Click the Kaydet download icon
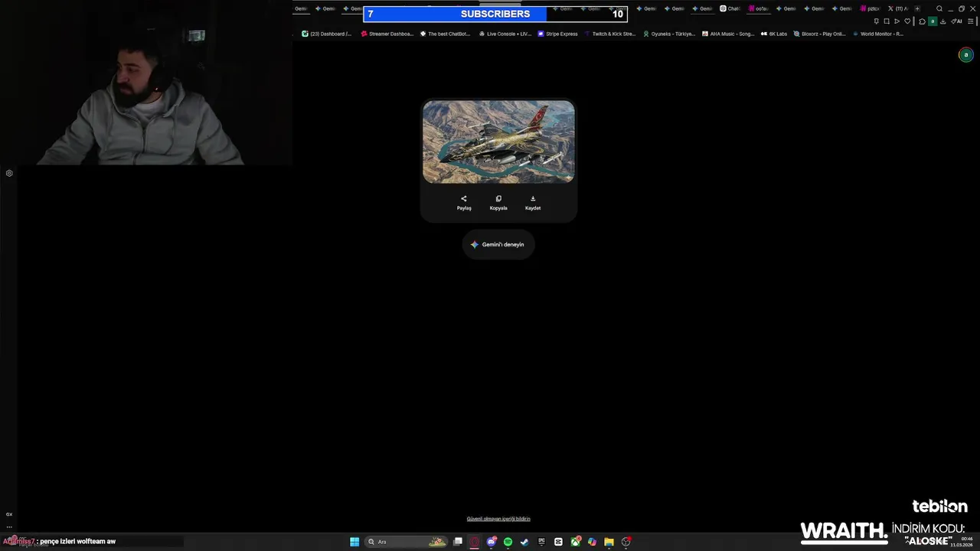 [x=533, y=199]
